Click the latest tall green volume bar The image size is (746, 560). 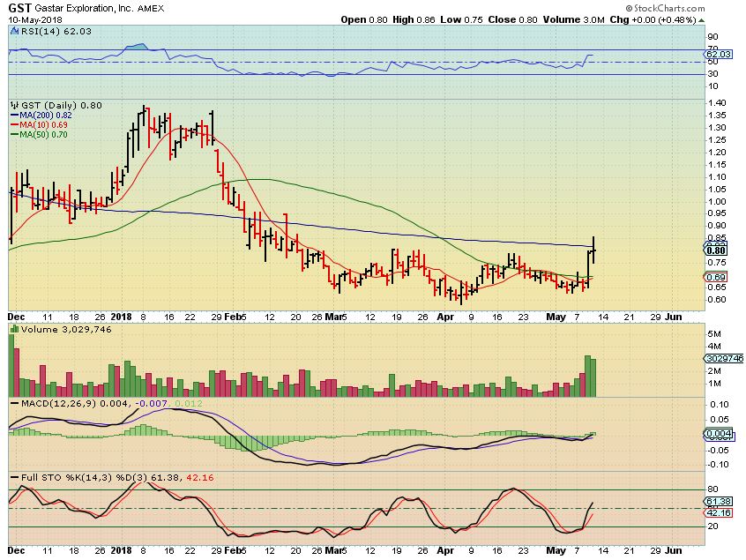pos(593,377)
